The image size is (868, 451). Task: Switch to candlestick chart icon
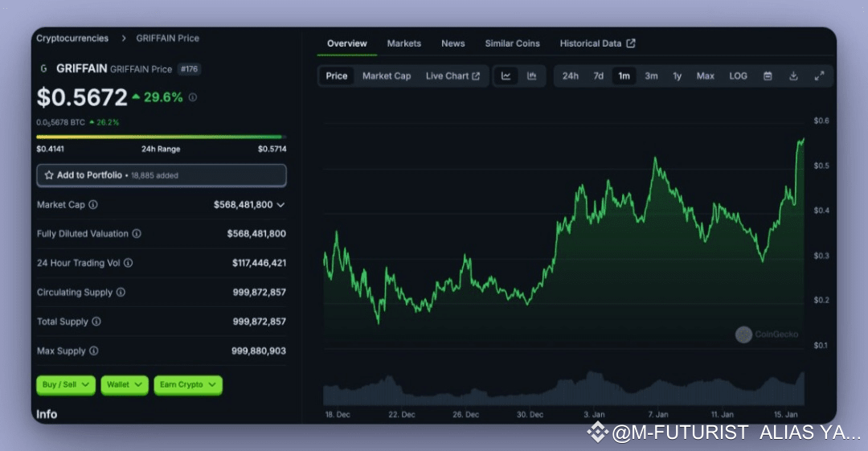click(x=531, y=76)
